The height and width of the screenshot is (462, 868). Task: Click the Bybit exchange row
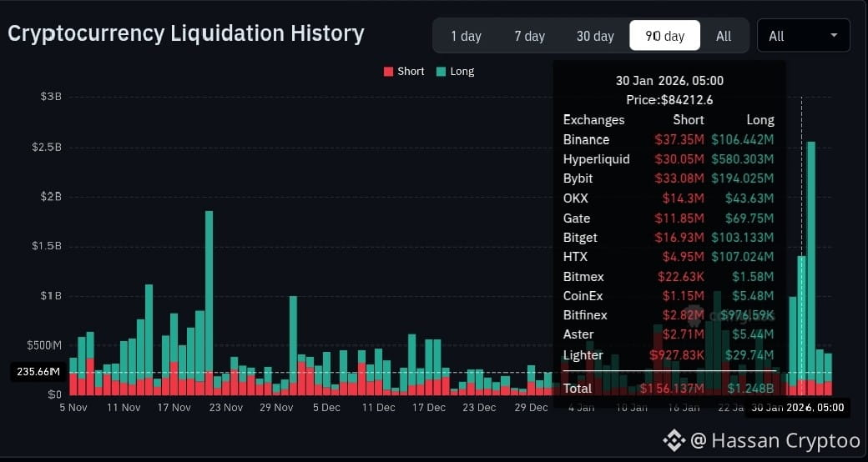tap(669, 178)
